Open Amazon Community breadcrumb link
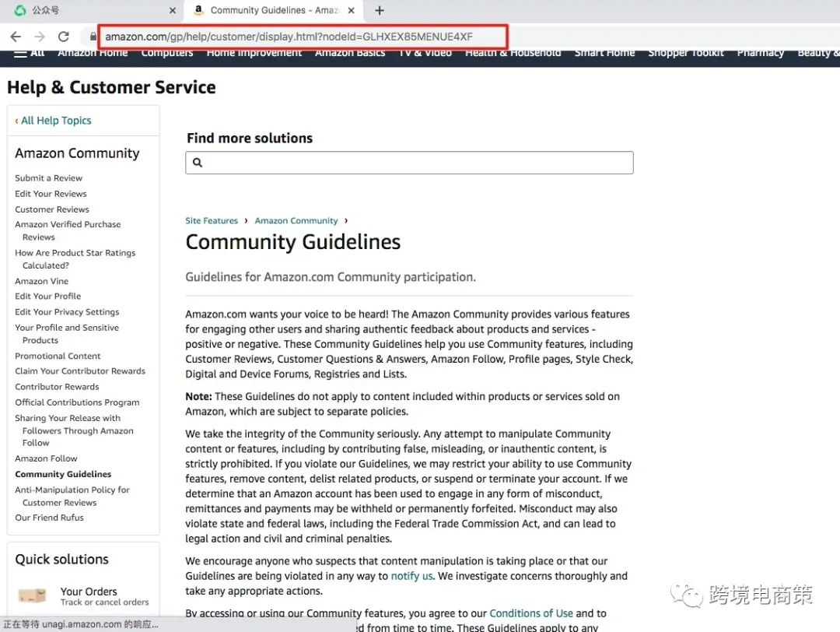840x632 pixels. 296,221
